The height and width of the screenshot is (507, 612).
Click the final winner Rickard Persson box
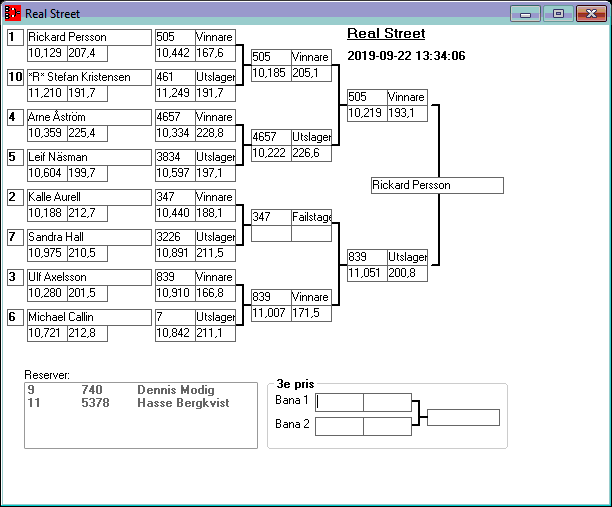(436, 185)
